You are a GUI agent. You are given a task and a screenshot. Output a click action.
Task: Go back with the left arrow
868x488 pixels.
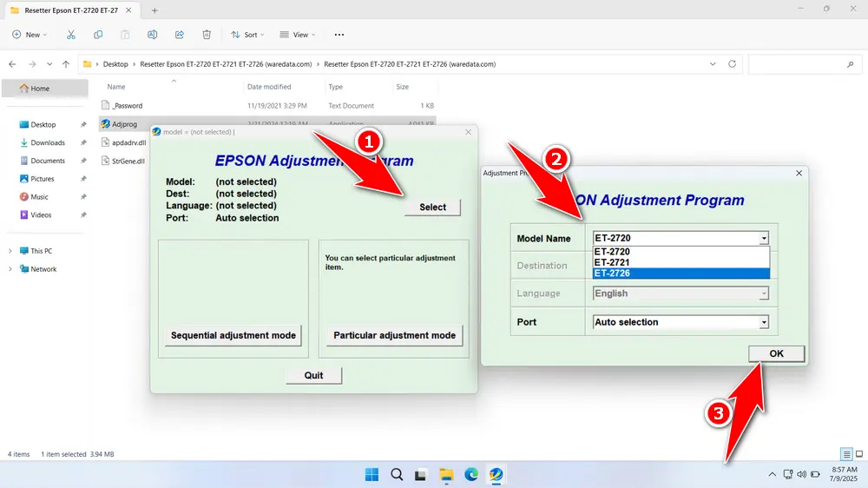coord(12,64)
